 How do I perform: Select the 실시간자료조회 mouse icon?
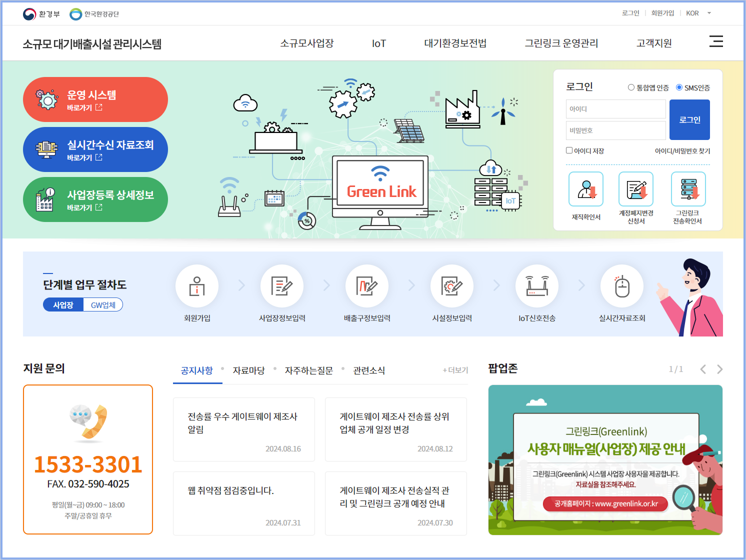(x=622, y=286)
